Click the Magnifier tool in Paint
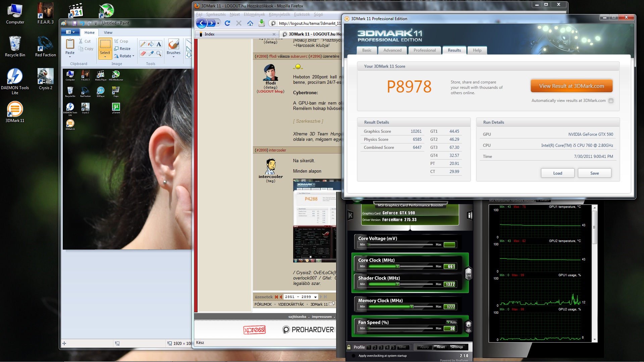 coord(159,54)
